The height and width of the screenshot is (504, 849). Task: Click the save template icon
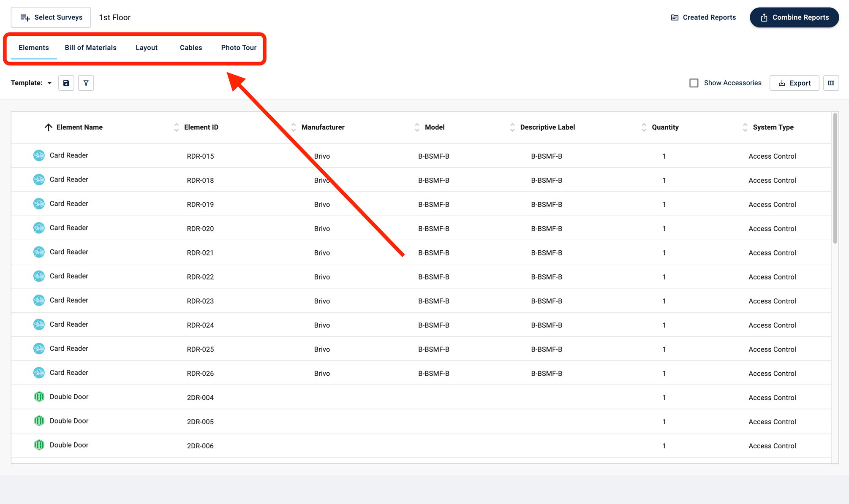pyautogui.click(x=66, y=83)
